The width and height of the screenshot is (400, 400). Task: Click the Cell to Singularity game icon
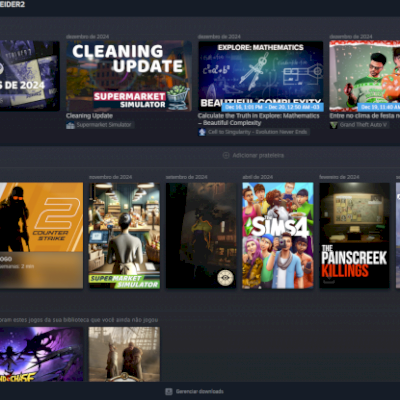click(202, 132)
